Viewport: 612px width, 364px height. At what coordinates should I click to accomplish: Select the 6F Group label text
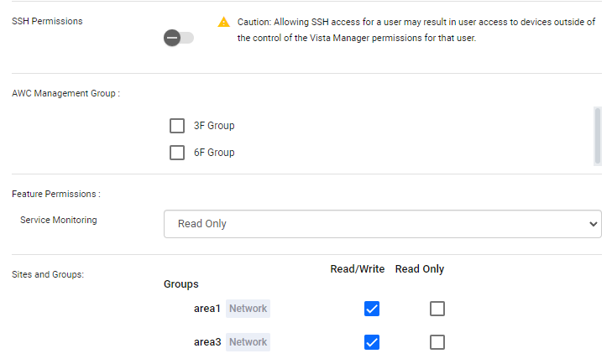point(214,153)
